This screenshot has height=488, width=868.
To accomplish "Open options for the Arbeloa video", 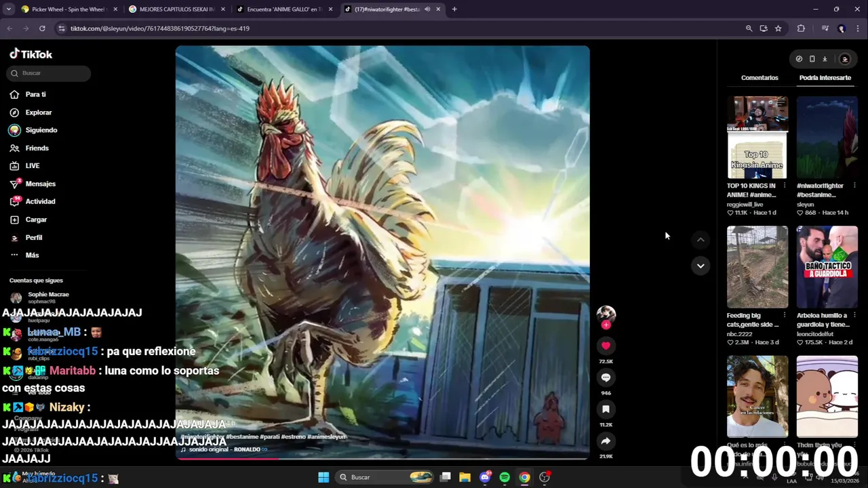I will [854, 315].
